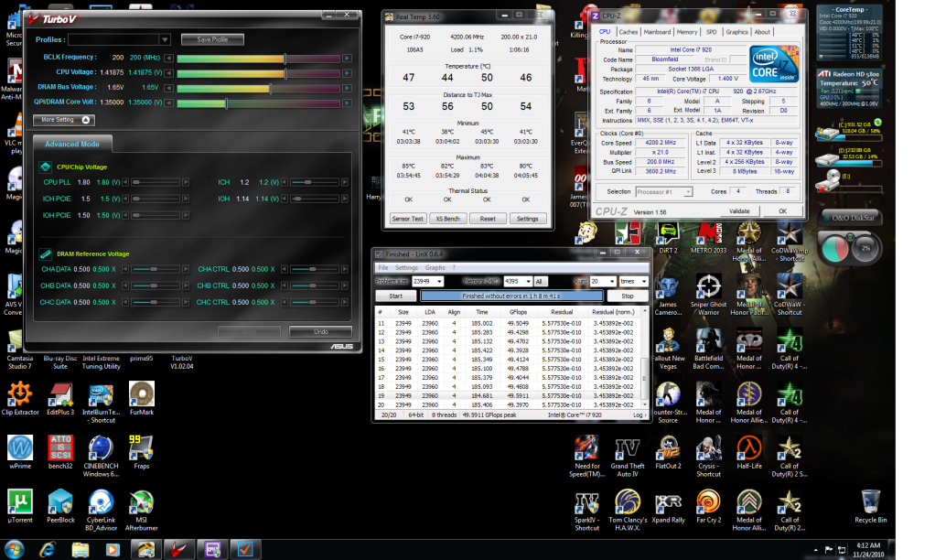Click the clock showing 4:12 AM
The width and height of the screenshot is (935, 560).
click(868, 545)
